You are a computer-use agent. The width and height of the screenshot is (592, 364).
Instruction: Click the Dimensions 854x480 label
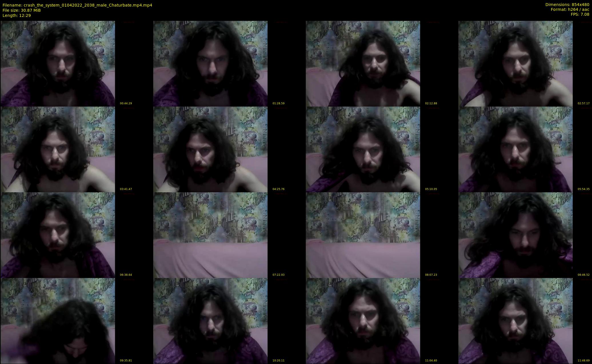(567, 5)
